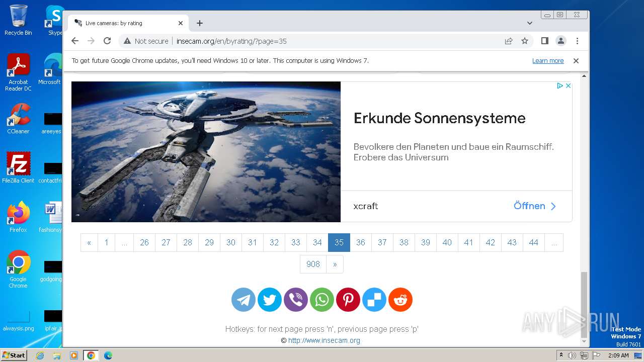Open the Chrome three-dot menu
Screen dimensions: 644x362
[x=577, y=41]
